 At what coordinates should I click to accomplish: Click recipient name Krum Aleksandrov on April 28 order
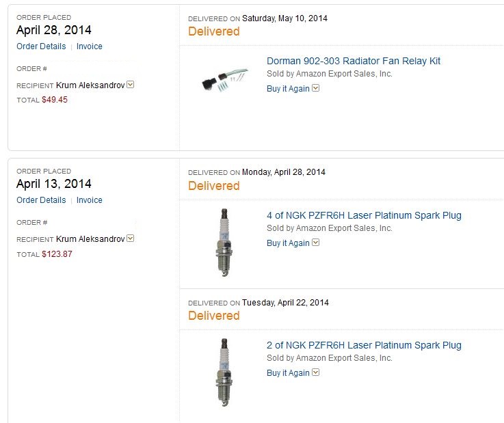90,85
